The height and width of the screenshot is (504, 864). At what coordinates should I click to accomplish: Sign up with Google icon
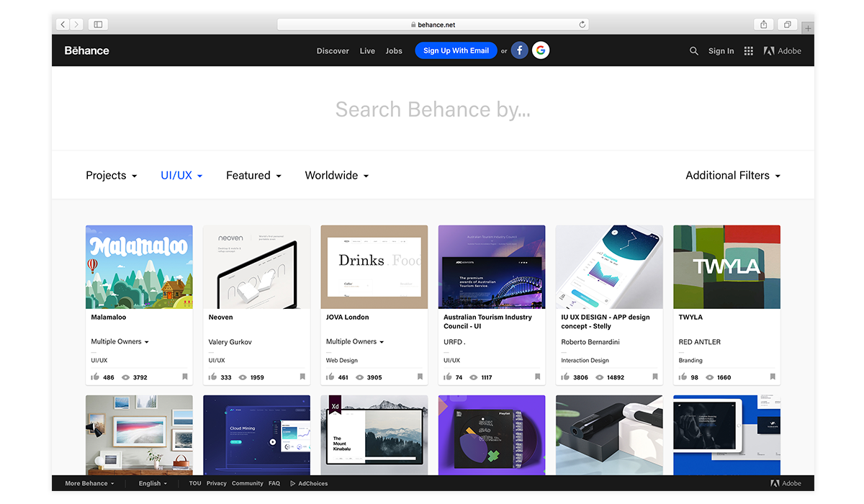pyautogui.click(x=541, y=50)
